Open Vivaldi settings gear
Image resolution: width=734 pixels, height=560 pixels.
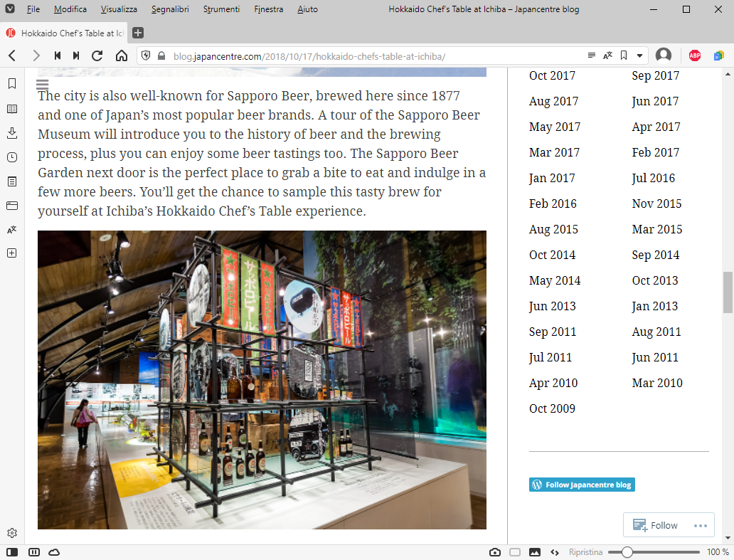click(x=12, y=533)
